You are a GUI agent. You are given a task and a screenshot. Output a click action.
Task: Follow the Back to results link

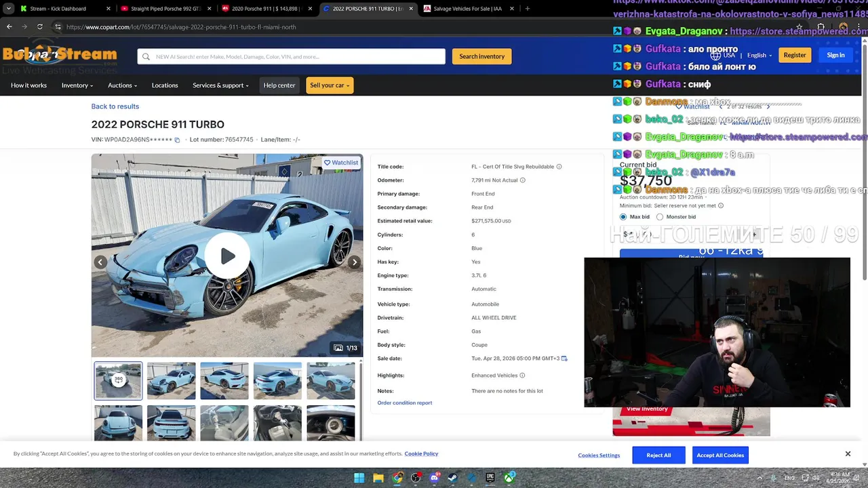tap(115, 106)
